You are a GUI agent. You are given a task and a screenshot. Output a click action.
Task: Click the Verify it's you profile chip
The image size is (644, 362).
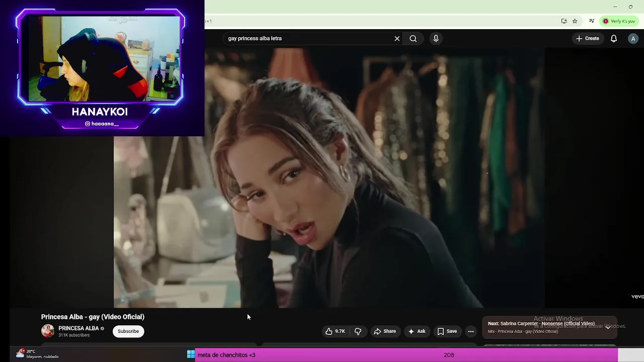[x=619, y=21]
